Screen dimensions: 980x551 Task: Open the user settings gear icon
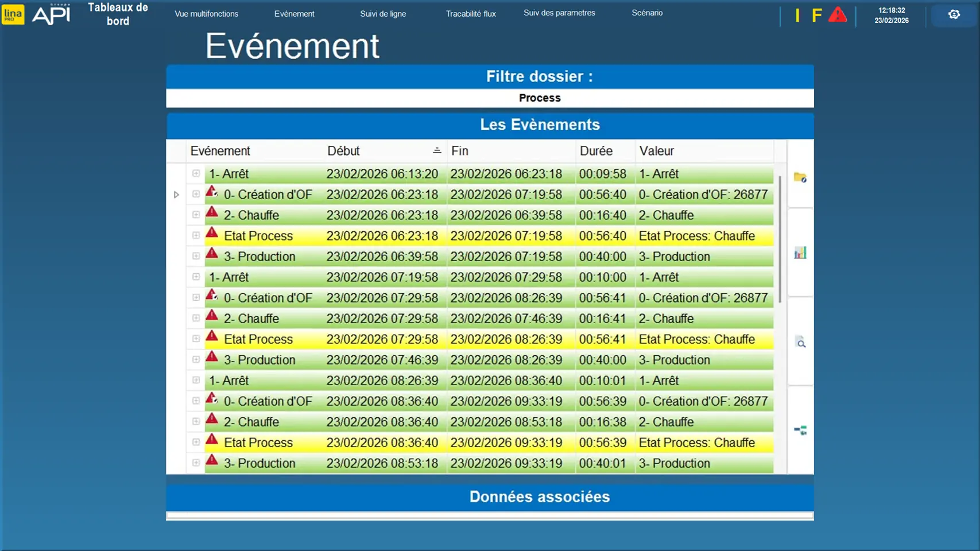click(954, 15)
